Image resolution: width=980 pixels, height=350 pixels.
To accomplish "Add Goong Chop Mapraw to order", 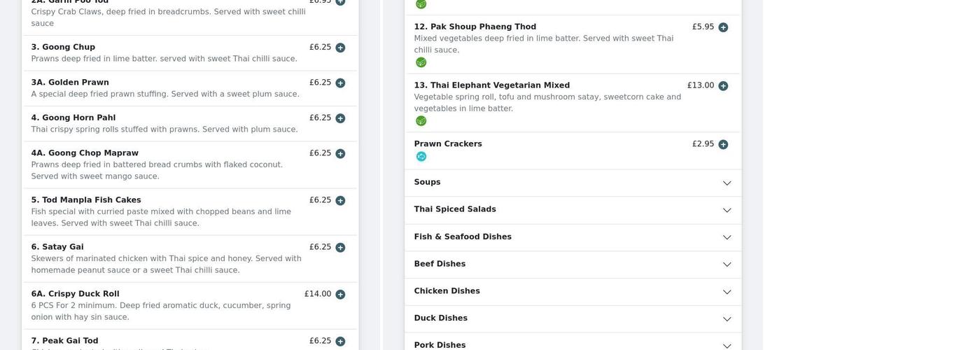I will coord(340,153).
